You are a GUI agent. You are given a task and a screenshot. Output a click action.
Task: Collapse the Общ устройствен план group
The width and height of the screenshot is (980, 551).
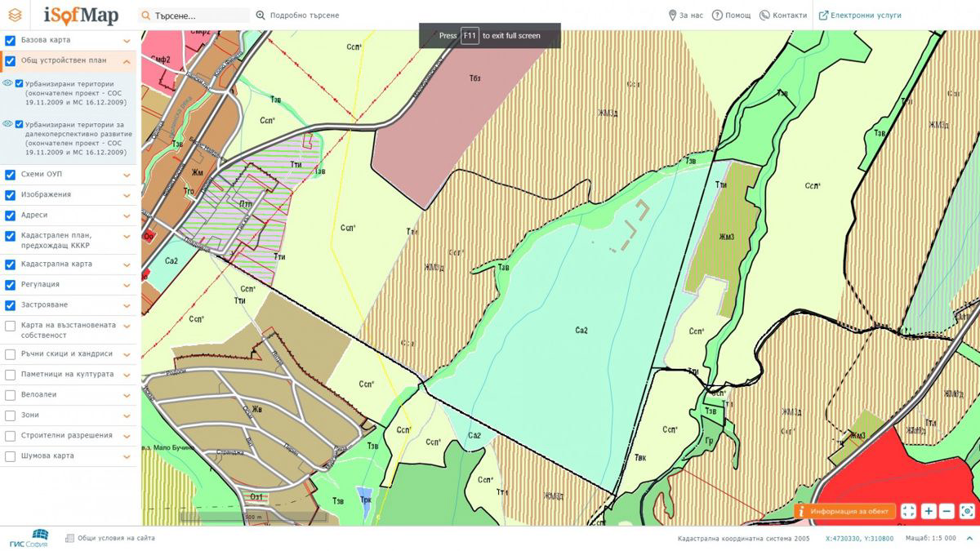click(x=127, y=61)
